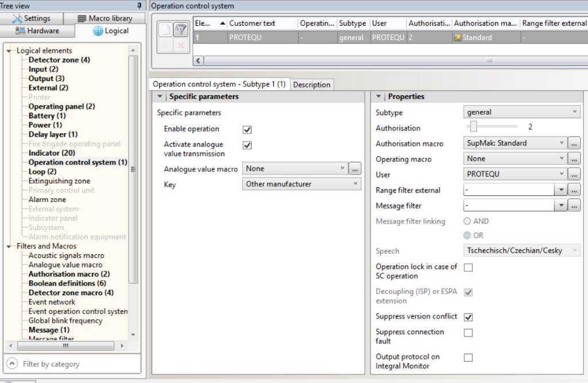
Task: Open the Message filter ellipsis button
Action: [574, 205]
